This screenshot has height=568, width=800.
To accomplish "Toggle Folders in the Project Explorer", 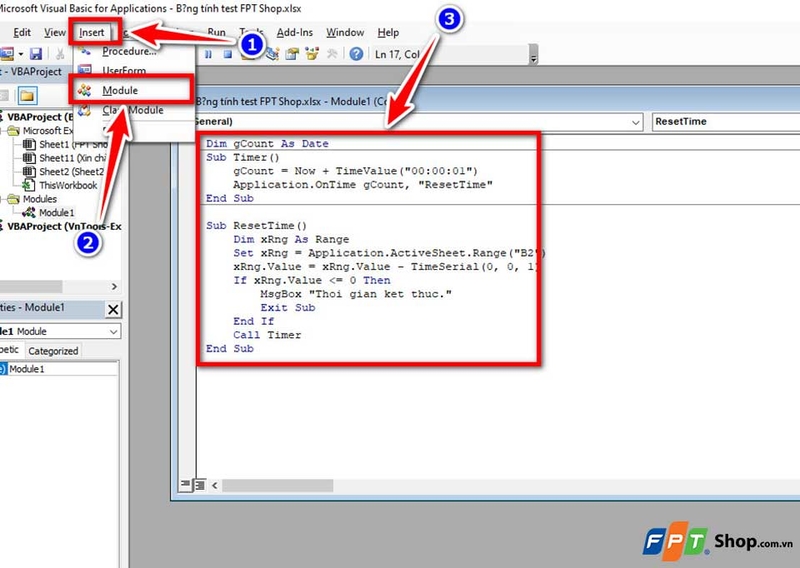I will click(28, 95).
